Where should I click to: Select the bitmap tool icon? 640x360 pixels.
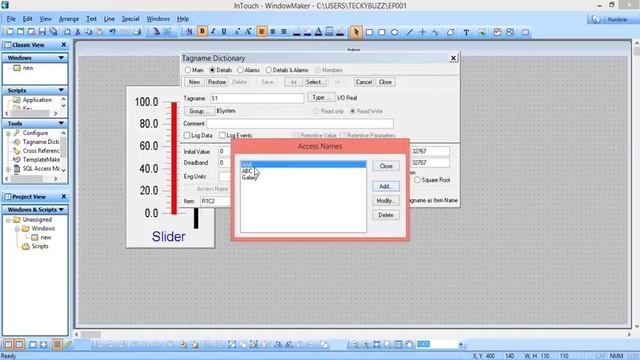[x=482, y=32]
